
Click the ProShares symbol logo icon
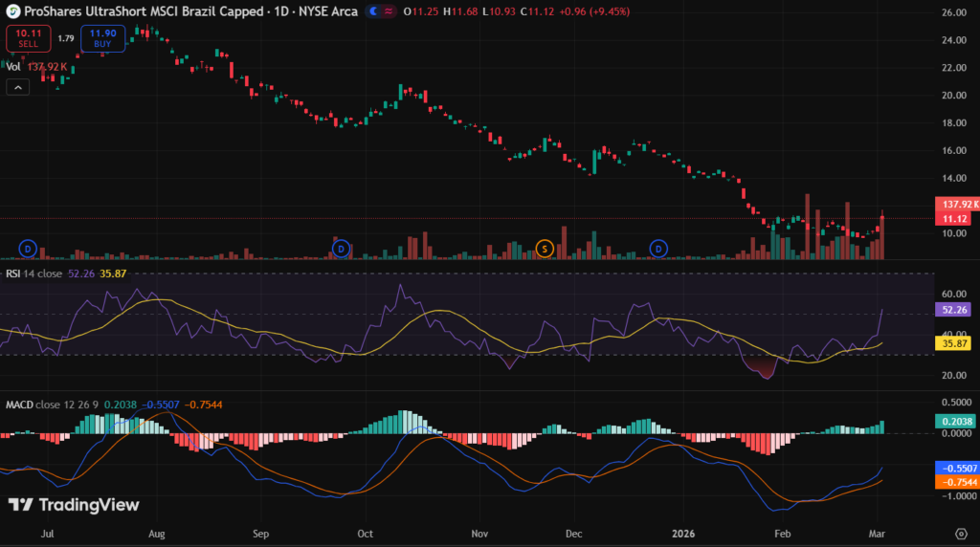tap(12, 11)
